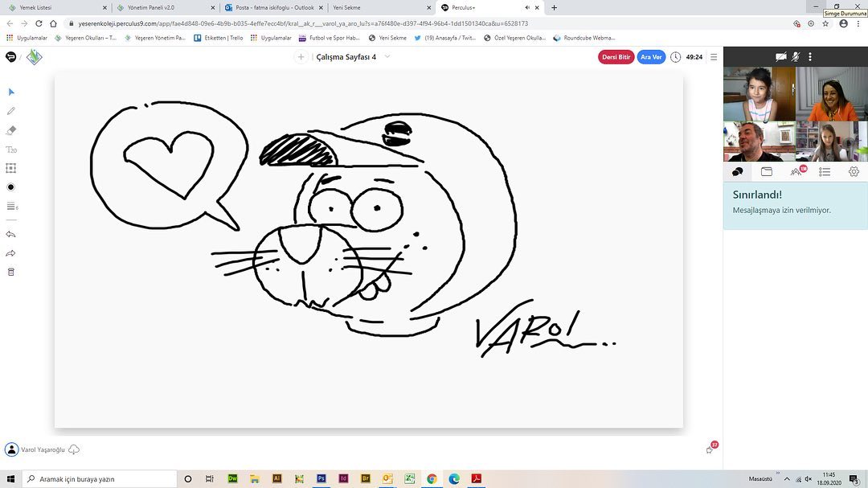Click the session clock icon
868x488 pixels.
click(x=675, y=57)
